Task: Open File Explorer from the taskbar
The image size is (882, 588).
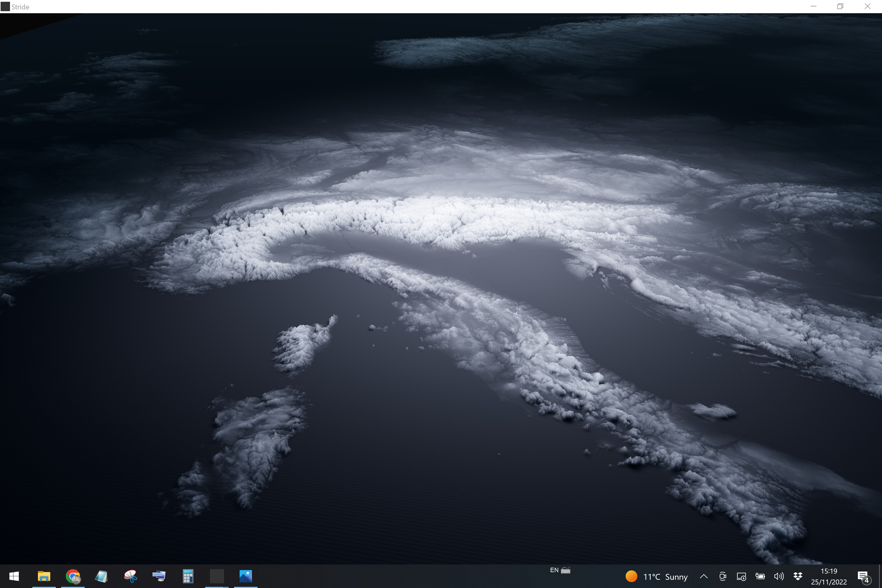Action: [x=44, y=576]
